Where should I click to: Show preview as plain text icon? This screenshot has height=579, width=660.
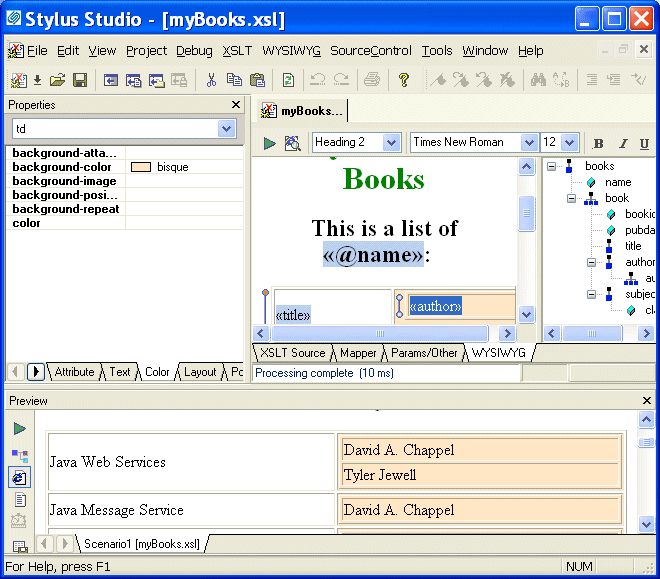click(x=20, y=500)
